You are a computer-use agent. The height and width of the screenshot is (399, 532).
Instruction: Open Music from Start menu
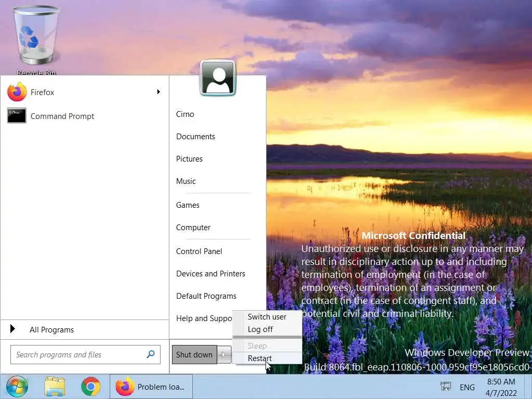[185, 181]
